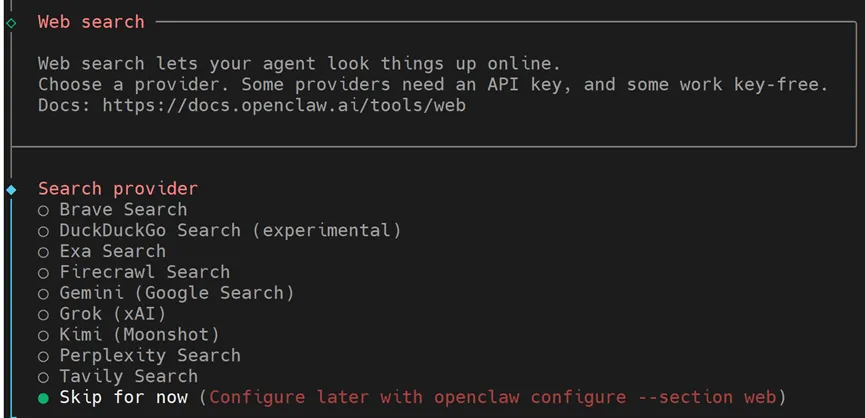Click the "Web search" section title
Image resolution: width=865 pixels, height=418 pixels.
(x=91, y=22)
